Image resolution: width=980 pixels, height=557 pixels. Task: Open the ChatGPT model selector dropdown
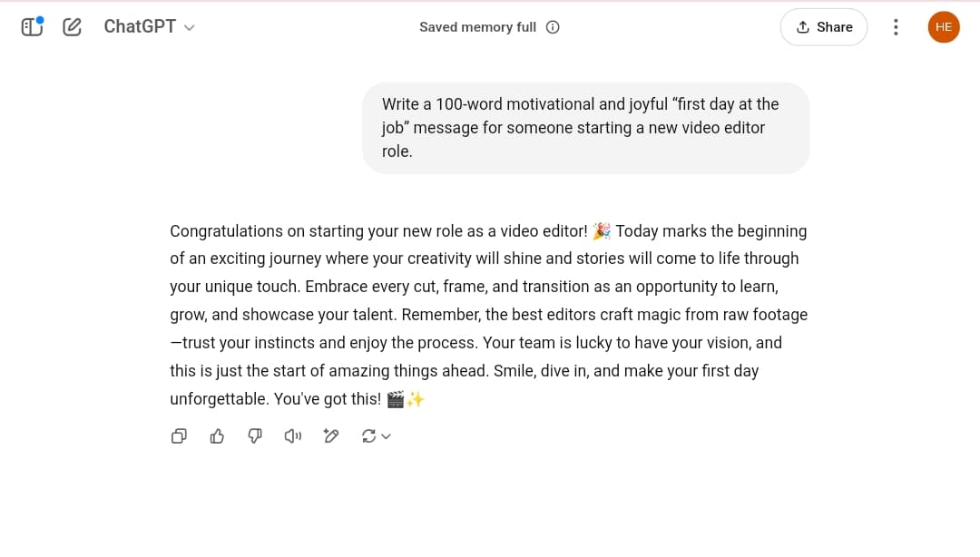tap(150, 26)
